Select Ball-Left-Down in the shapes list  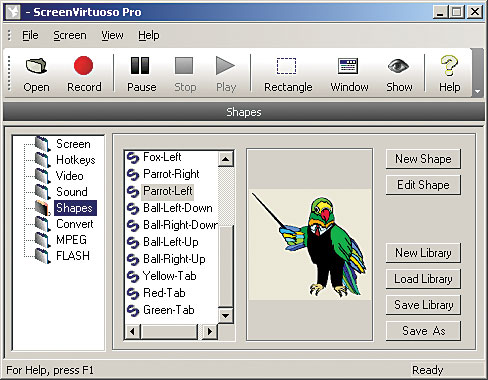[x=178, y=208]
